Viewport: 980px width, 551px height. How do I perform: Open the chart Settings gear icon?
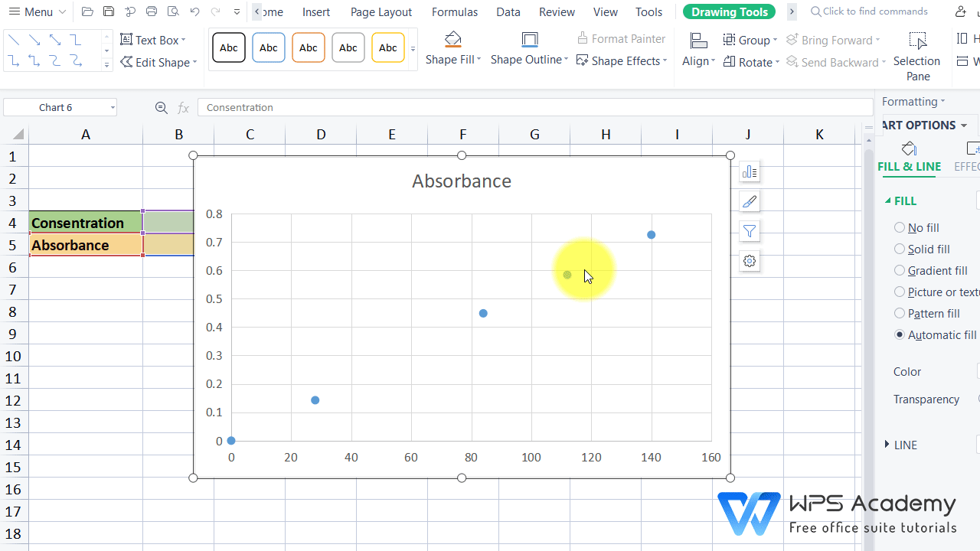point(749,261)
